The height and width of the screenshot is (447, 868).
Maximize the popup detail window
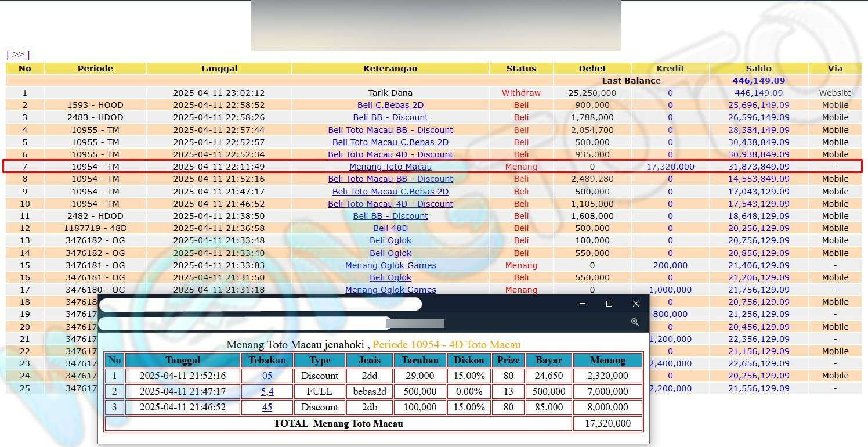609,304
